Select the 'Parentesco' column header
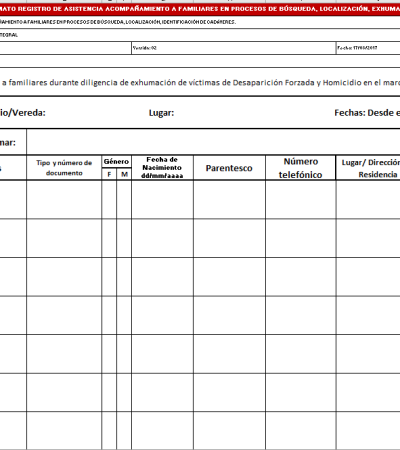This screenshot has width=400, height=450. [x=229, y=168]
